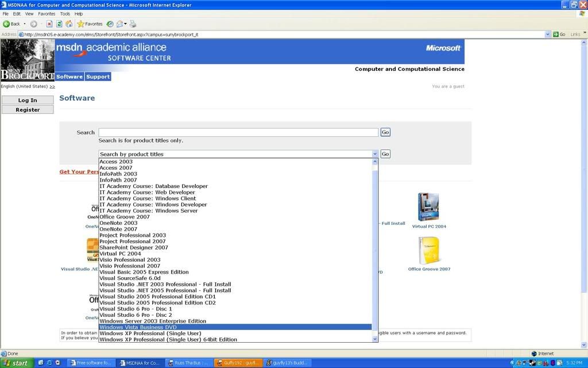Viewport: 588px width, 368px height.
Task: Open the Edit menu
Action: coord(17,14)
